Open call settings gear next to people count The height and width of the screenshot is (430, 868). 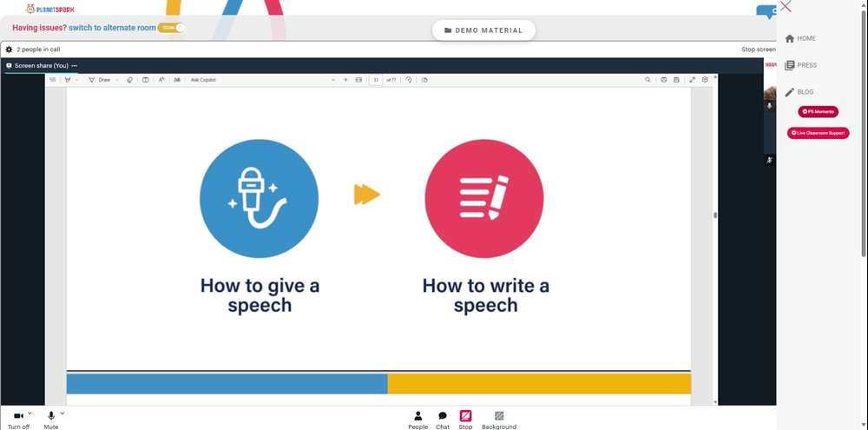pos(9,50)
